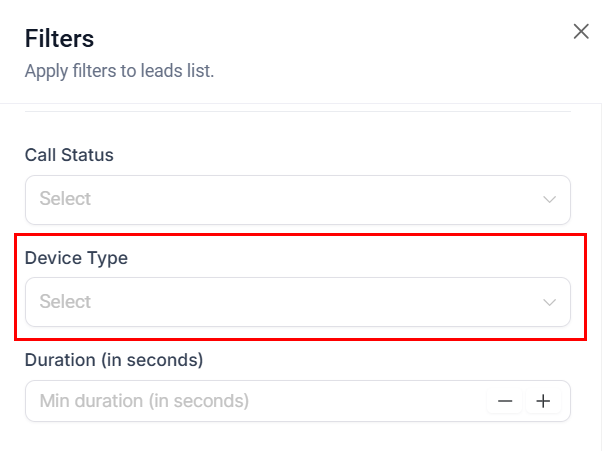Image resolution: width=602 pixels, height=451 pixels.
Task: Click the Call Status label
Action: tap(69, 155)
